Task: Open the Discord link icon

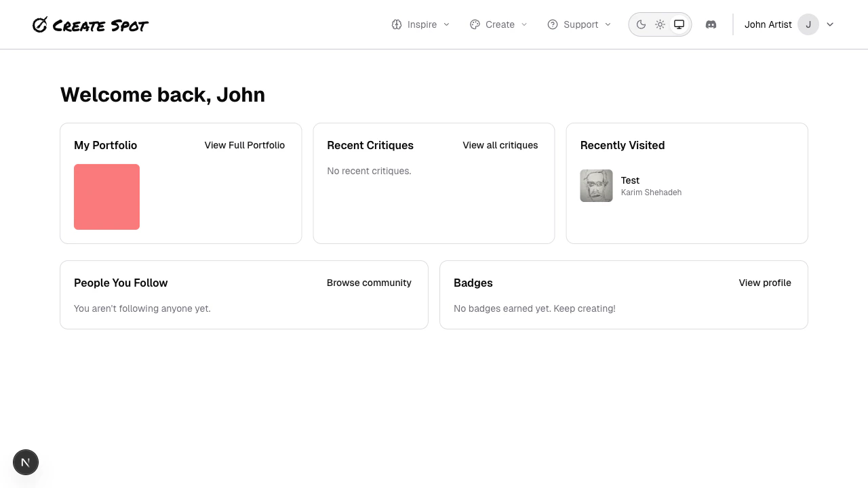Action: point(711,24)
